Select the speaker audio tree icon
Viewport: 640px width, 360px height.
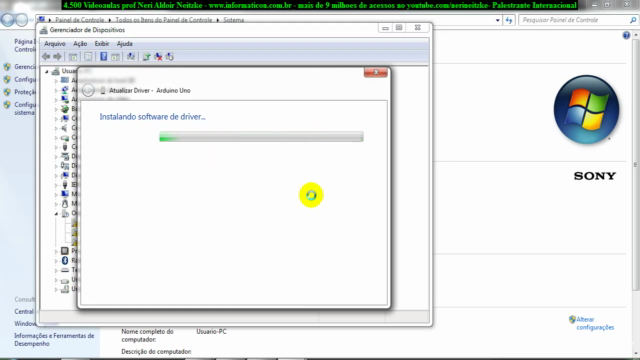coord(65,128)
